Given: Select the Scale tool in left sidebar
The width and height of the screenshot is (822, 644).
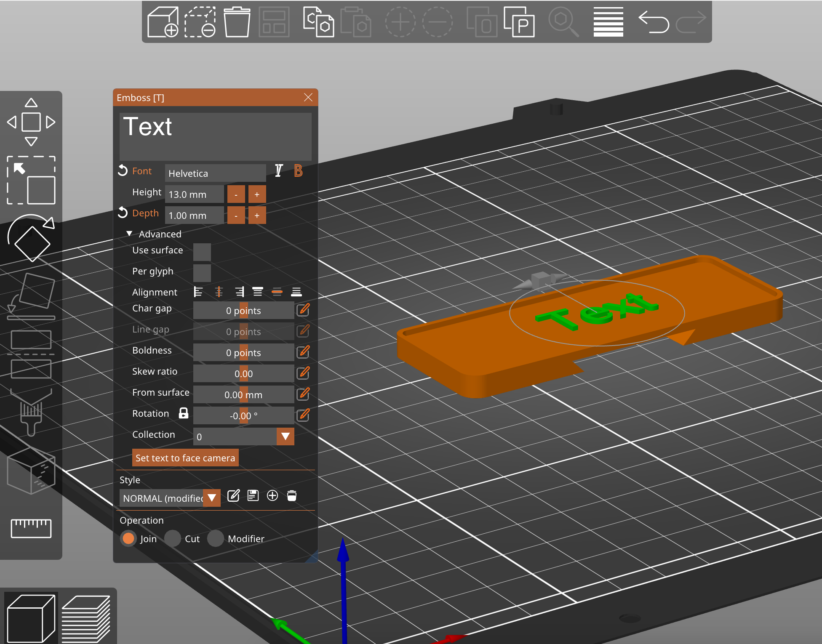Looking at the screenshot, I should (31, 180).
